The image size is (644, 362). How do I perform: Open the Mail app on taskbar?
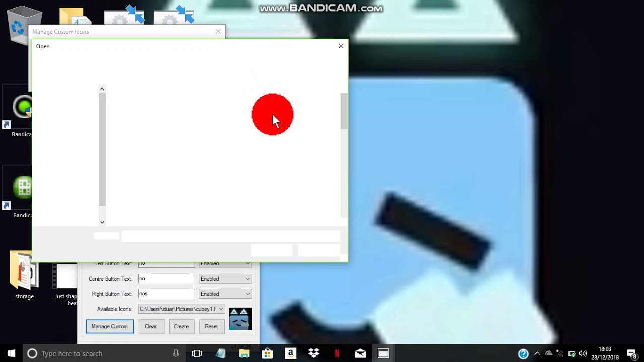360,353
